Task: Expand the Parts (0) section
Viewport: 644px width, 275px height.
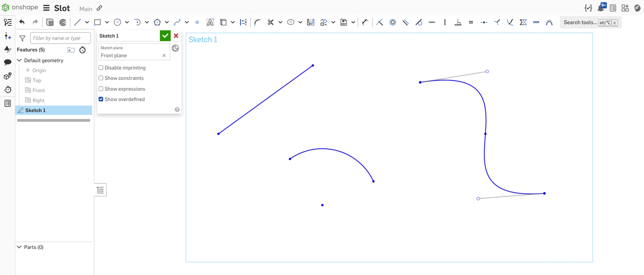Action: (x=19, y=247)
